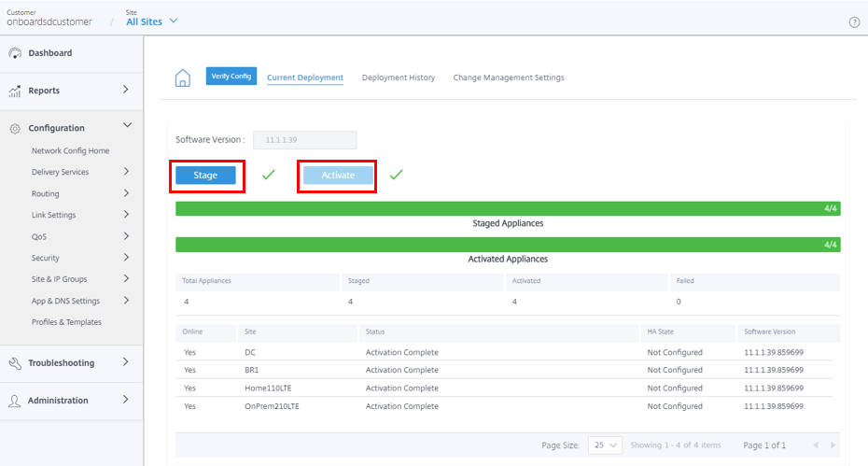This screenshot has height=466, width=868.
Task: Expand App & DNS Settings arrow
Action: [126, 300]
